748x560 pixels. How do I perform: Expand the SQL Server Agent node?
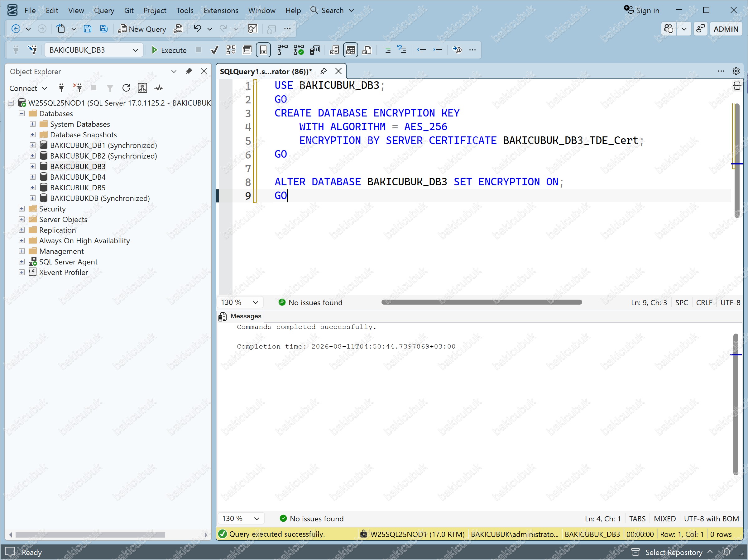tap(22, 262)
